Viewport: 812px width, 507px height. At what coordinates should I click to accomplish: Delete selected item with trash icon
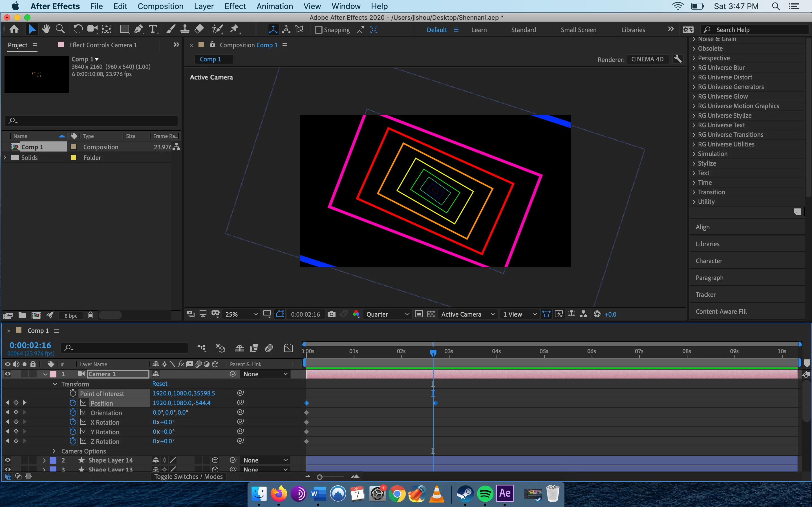coord(90,315)
